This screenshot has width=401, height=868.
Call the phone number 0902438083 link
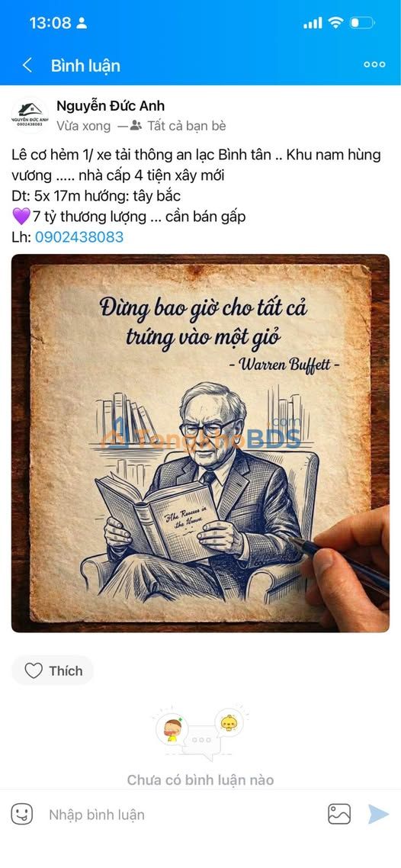79,237
